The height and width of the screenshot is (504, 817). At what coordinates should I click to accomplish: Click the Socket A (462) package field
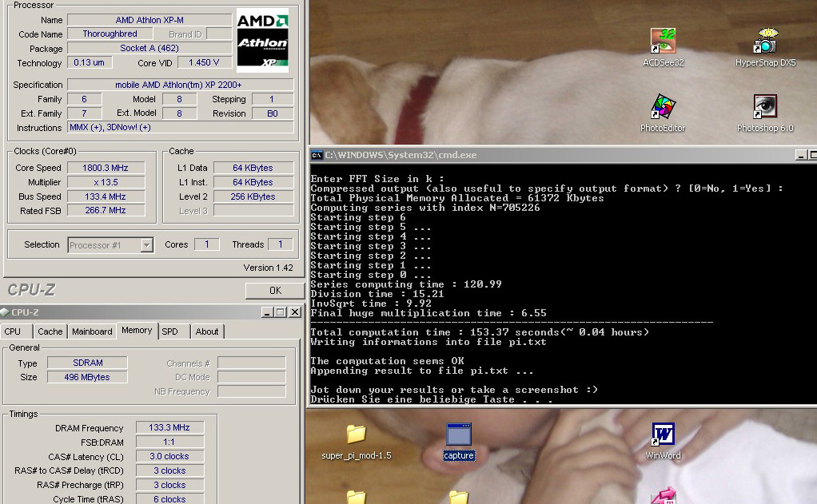click(x=149, y=48)
